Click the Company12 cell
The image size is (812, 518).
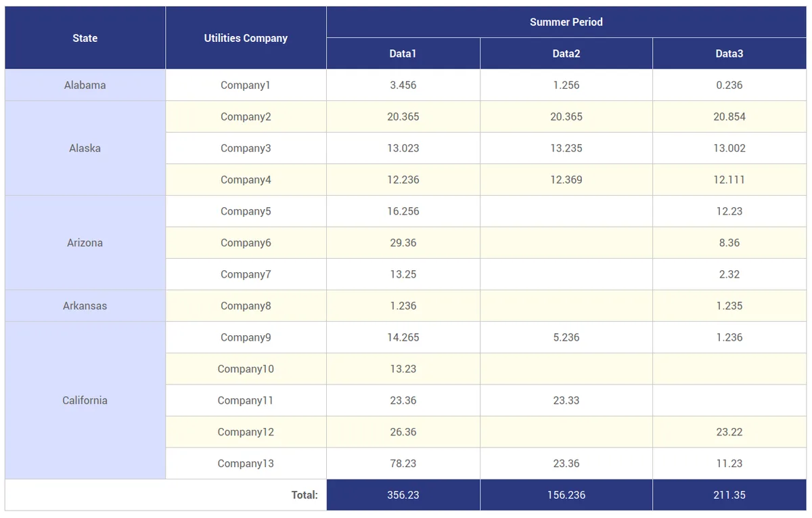(x=246, y=432)
